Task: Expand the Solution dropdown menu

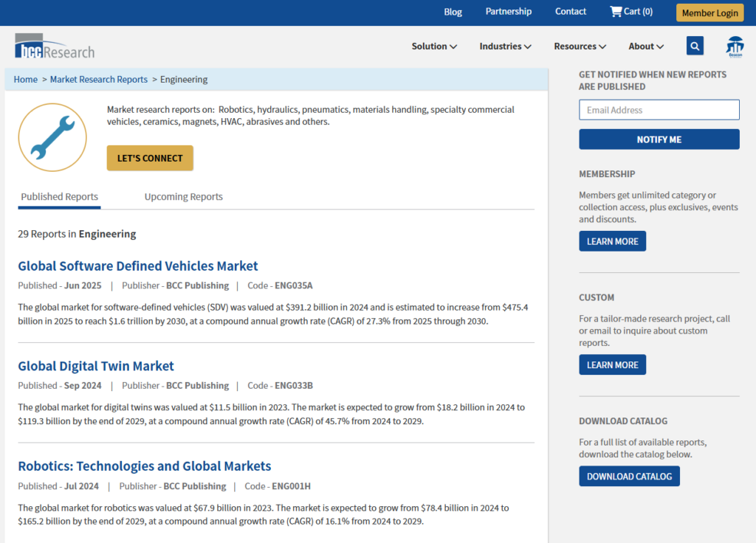Action: pos(434,46)
